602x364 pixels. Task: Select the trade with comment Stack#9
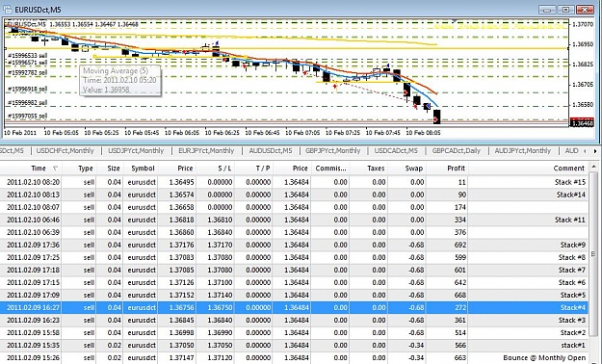294,245
